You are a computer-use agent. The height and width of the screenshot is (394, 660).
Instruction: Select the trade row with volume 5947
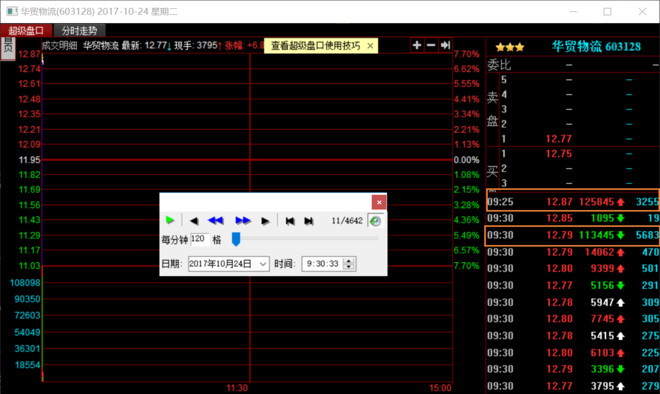(x=573, y=302)
